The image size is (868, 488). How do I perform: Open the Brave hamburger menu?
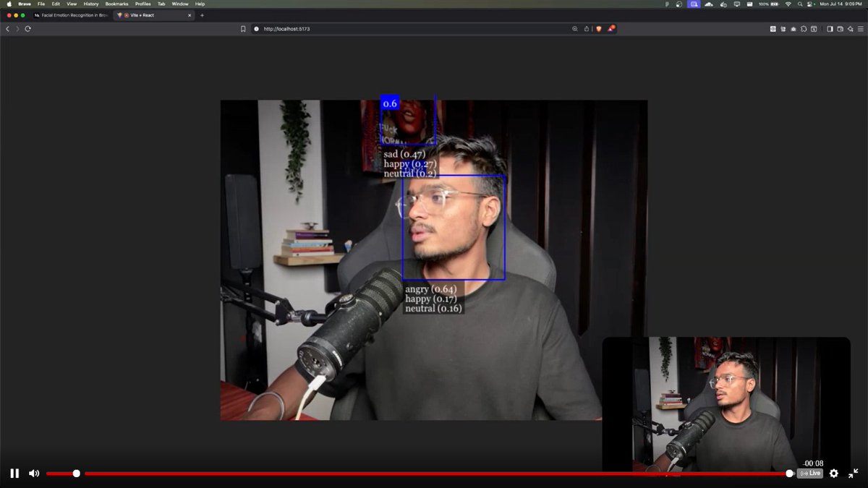point(861,29)
